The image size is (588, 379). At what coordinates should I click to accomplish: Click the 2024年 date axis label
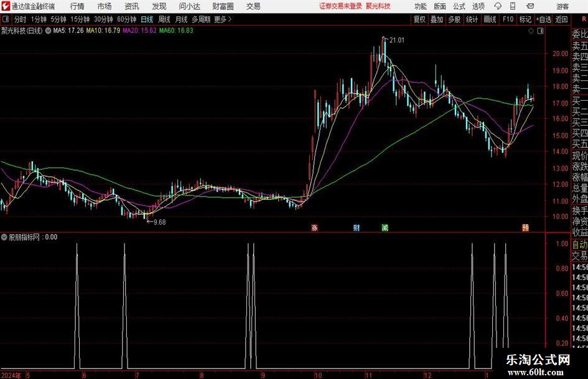point(11,375)
